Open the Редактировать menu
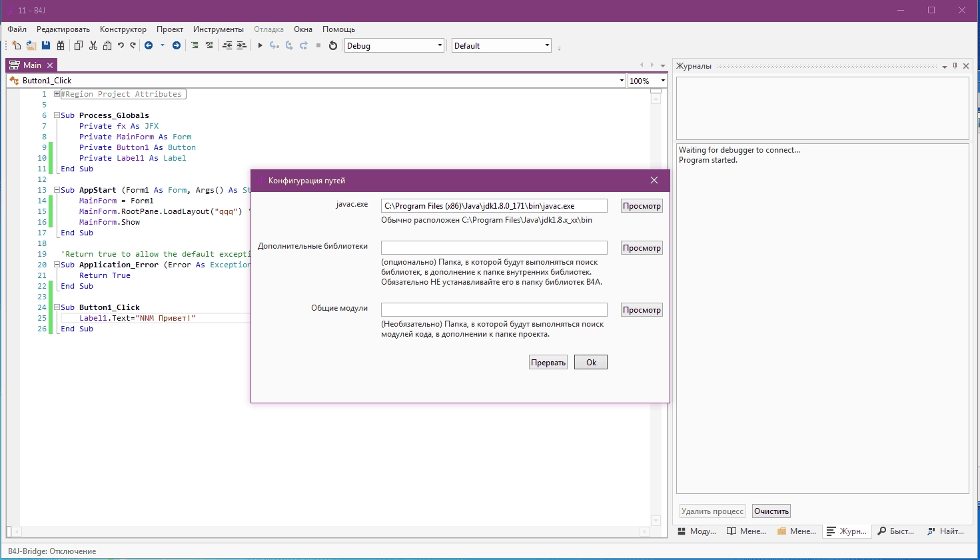The width and height of the screenshot is (980, 560). point(63,29)
